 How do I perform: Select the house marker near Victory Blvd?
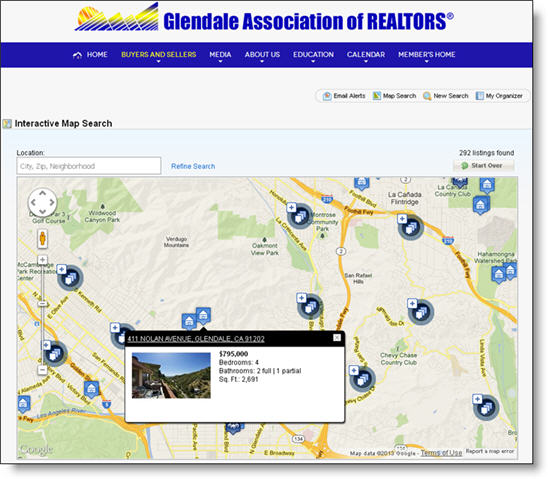pos(91,389)
